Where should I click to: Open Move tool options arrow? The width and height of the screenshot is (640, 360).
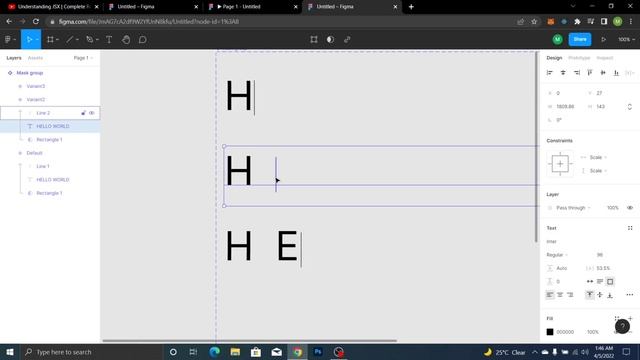coord(37,40)
